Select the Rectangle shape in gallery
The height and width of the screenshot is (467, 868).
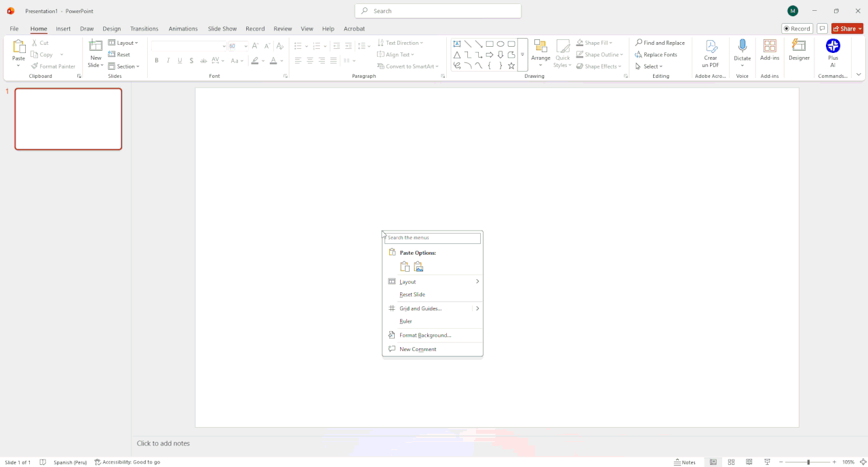tap(490, 44)
